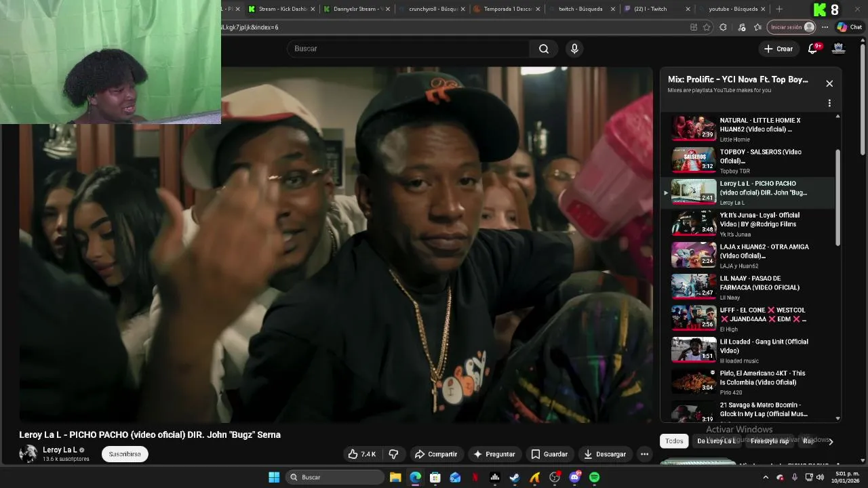This screenshot has height=488, width=868.
Task: Open the browser favorites list icon
Action: pyautogui.click(x=757, y=27)
